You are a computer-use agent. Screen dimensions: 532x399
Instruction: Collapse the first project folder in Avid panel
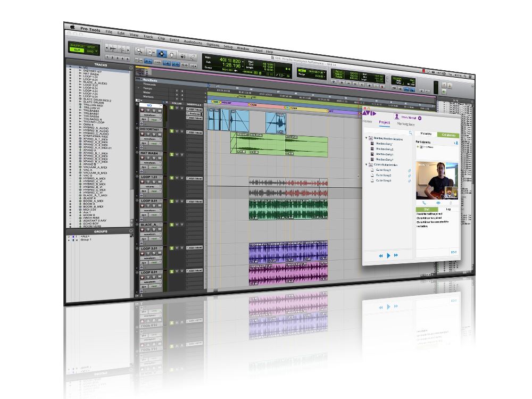pyautogui.click(x=367, y=138)
